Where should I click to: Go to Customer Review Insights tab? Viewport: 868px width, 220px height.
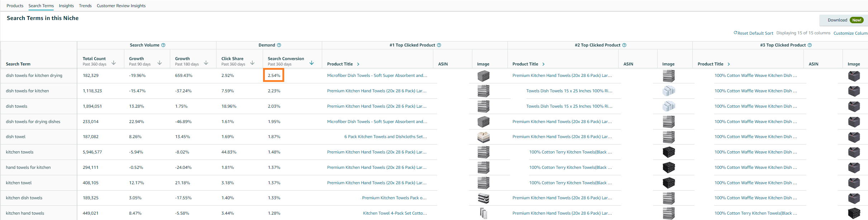(121, 6)
